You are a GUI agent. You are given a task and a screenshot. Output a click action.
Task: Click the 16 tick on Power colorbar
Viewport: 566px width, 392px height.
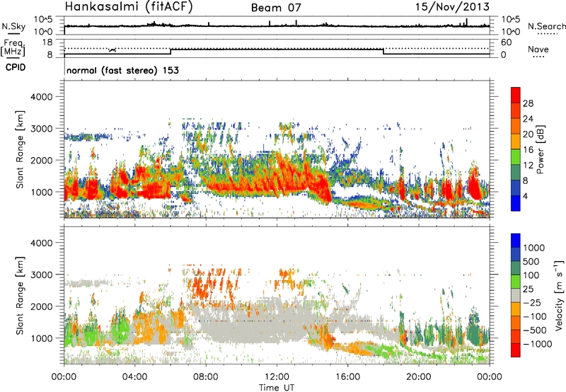tap(528, 150)
